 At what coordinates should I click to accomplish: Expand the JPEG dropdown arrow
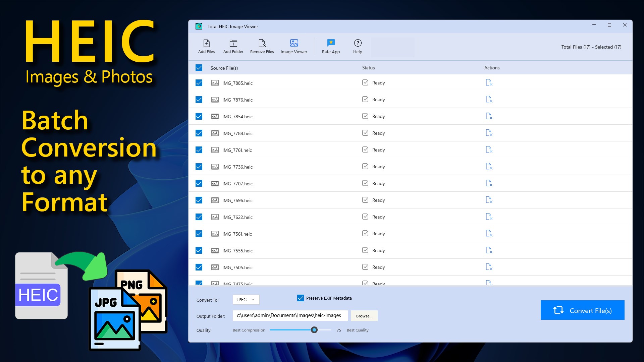pos(254,300)
